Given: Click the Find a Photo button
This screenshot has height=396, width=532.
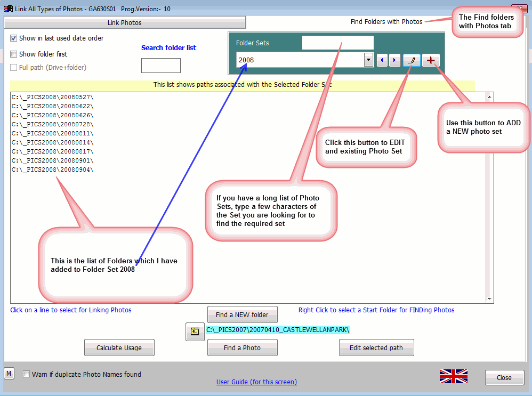Looking at the screenshot, I should point(242,347).
